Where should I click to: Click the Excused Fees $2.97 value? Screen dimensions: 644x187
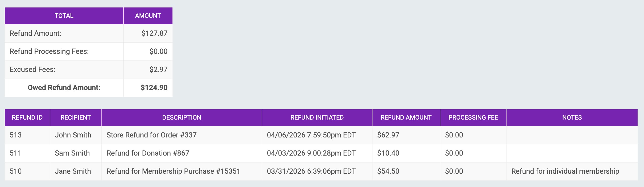(x=158, y=70)
